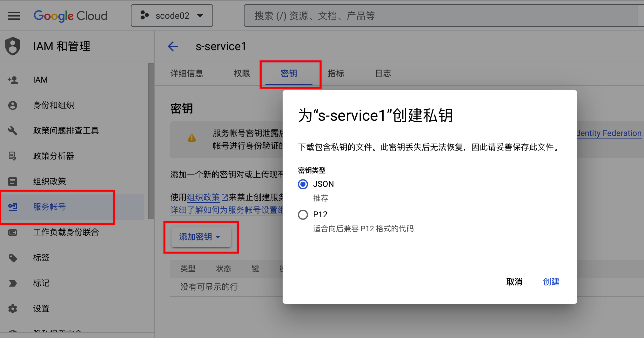Switch to the 权限 tab
This screenshot has width=644, height=338.
click(242, 73)
